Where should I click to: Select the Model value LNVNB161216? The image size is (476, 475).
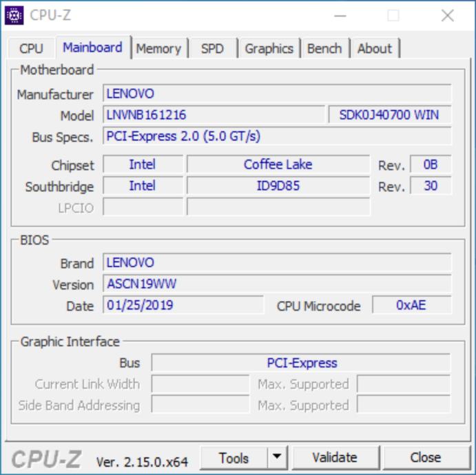(x=214, y=115)
